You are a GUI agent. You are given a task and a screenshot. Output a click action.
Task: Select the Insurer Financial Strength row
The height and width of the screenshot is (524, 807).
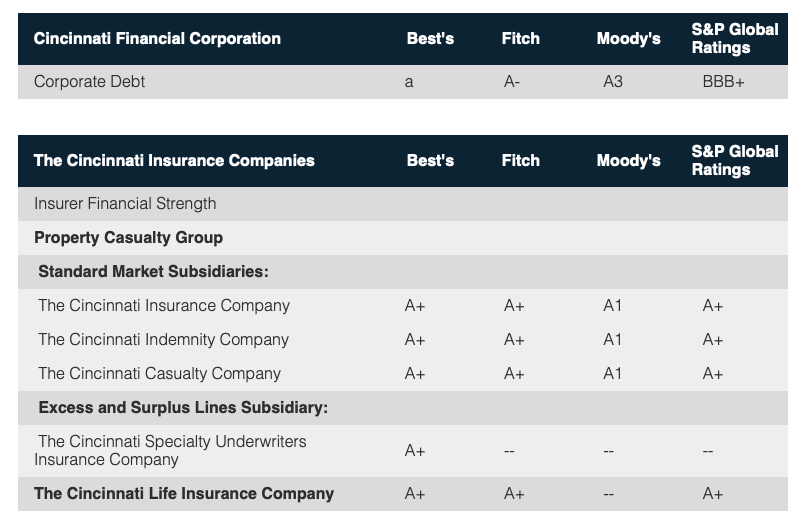tap(125, 204)
